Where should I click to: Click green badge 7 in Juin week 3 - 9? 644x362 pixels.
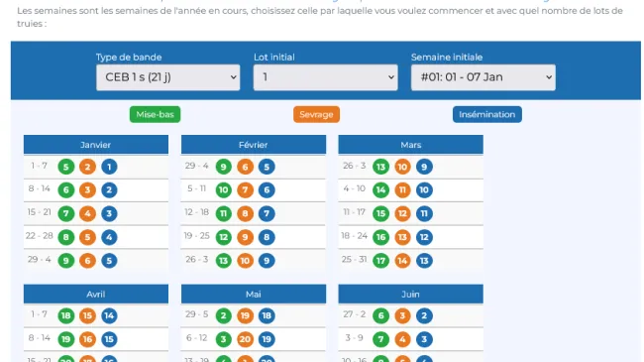(x=380, y=339)
